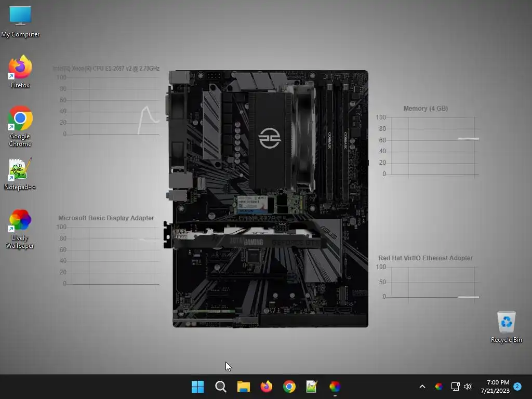Click the Red Hat VirtIO Ethernet Adapter label

coord(425,258)
